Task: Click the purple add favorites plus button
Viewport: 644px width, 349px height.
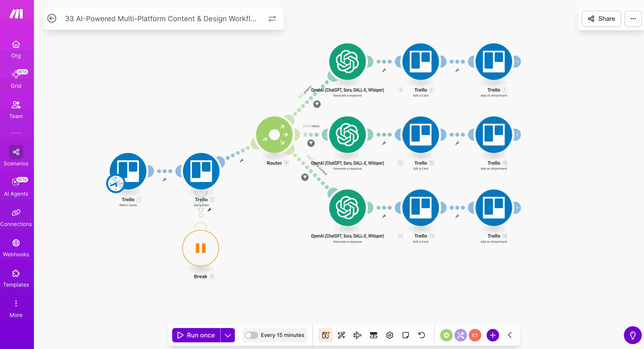Action: tap(492, 335)
